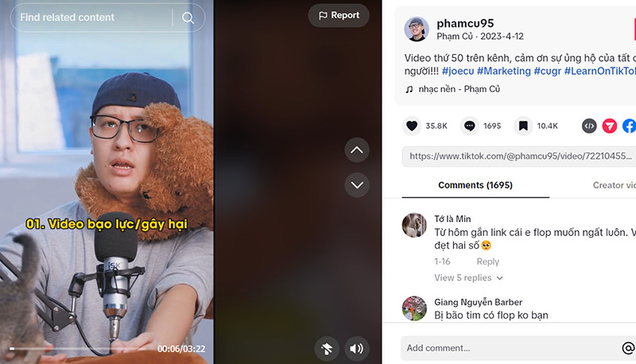Click the Add comment input field
Screen dimensions: 636x364
tap(509, 348)
